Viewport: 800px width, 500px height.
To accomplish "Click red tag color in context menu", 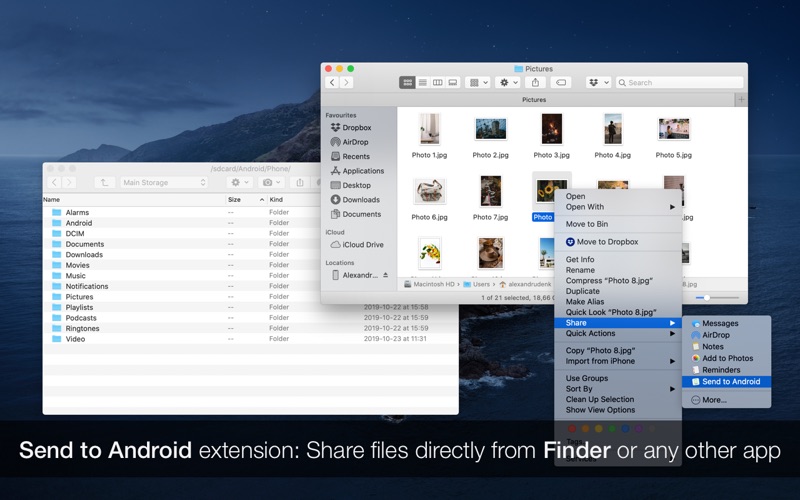I will [x=571, y=429].
